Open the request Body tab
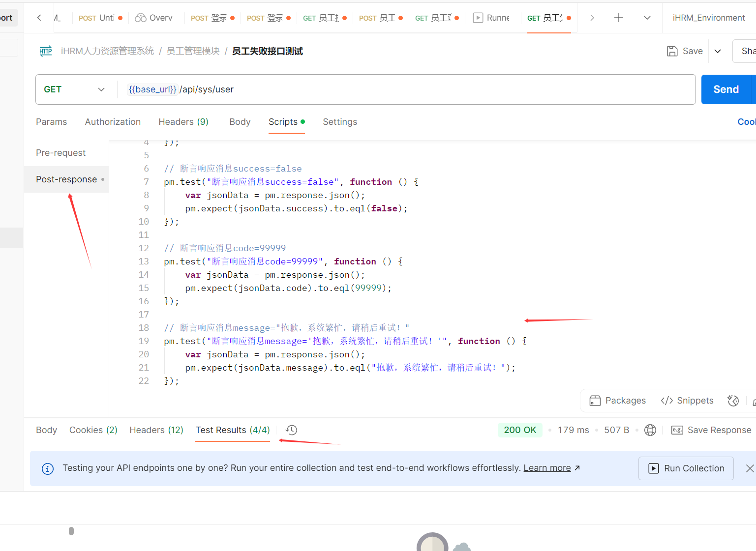The width and height of the screenshot is (756, 551). coord(240,122)
